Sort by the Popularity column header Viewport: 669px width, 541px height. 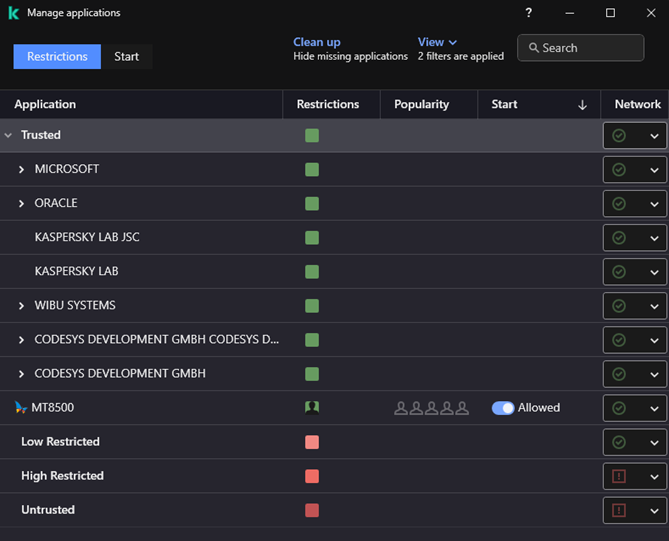[429, 105]
